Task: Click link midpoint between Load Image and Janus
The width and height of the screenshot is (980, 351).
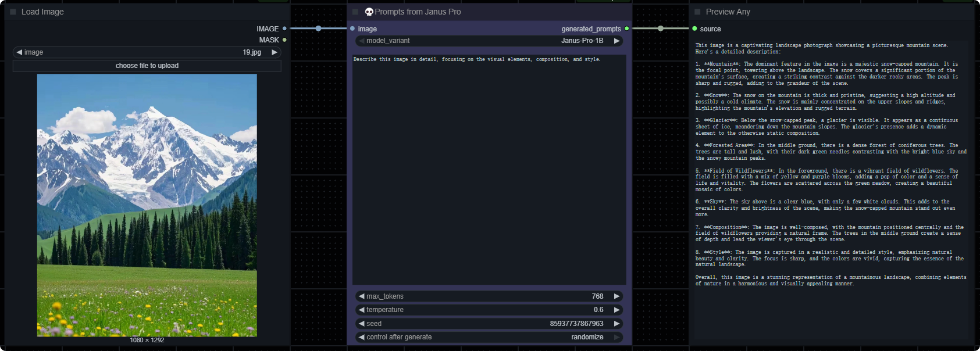Action: 318,28
